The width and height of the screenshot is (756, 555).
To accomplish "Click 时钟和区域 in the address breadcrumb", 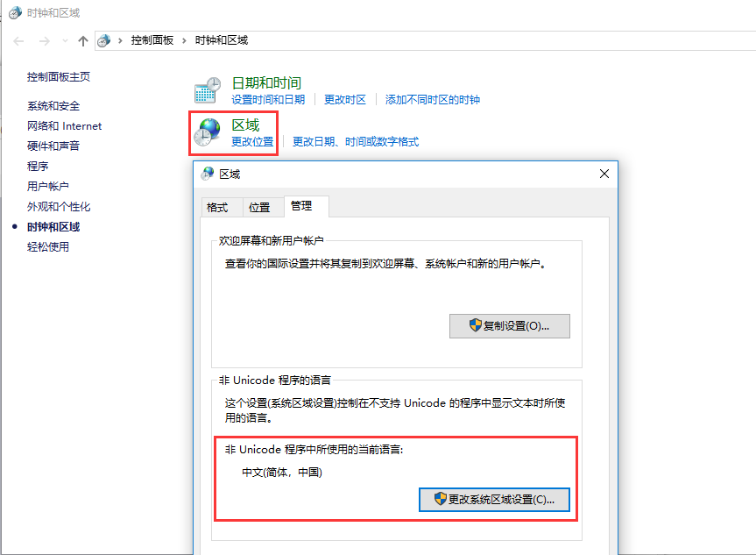I will [222, 40].
